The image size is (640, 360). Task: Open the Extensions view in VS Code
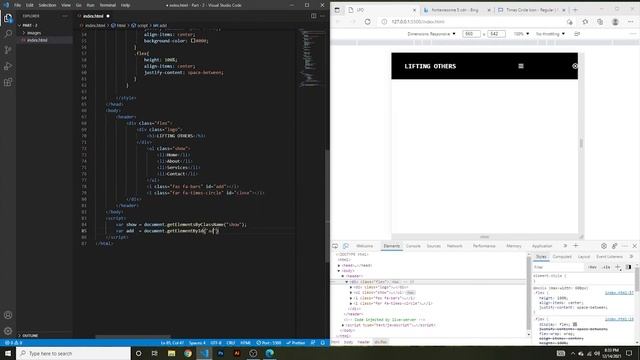click(8, 82)
